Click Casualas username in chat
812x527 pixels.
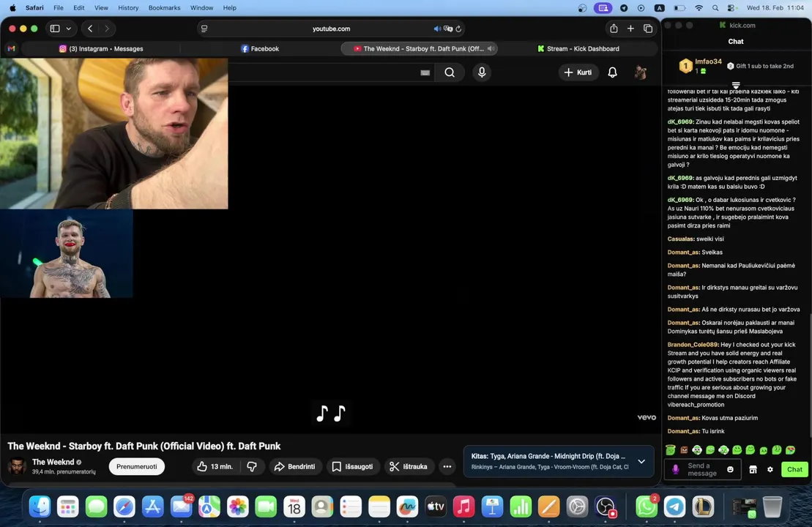pyautogui.click(x=680, y=239)
